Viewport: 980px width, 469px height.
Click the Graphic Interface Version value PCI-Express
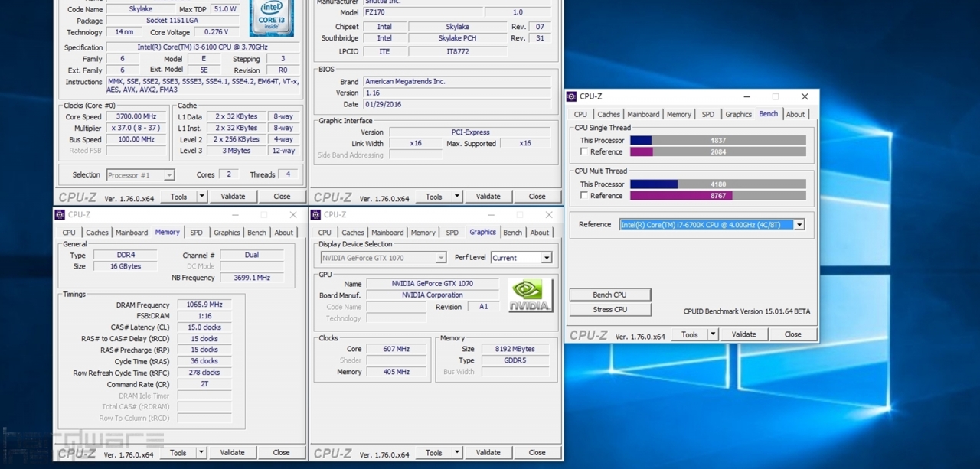469,132
